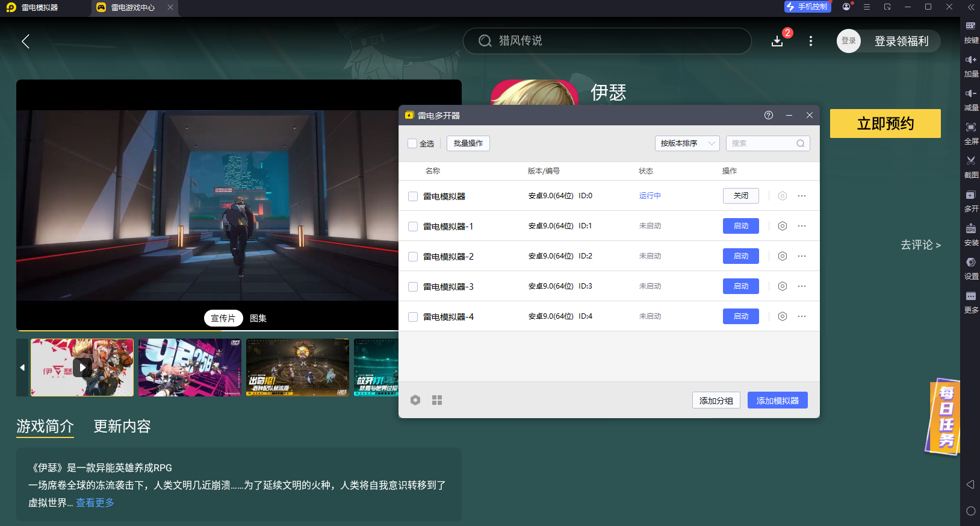
Task: Open settings hexagon for 雷电模拟器-2
Action: tap(783, 256)
